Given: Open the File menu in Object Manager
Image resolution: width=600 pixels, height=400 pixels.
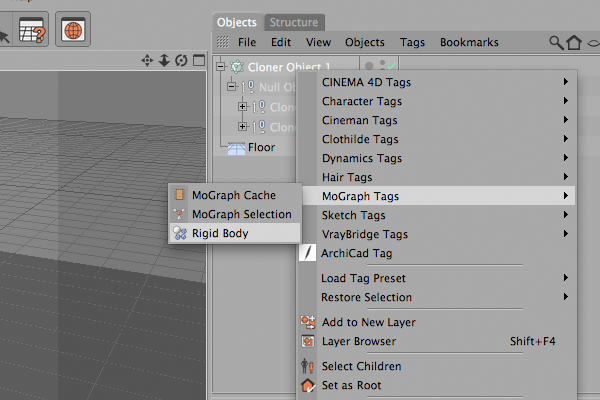Looking at the screenshot, I should pos(247,42).
